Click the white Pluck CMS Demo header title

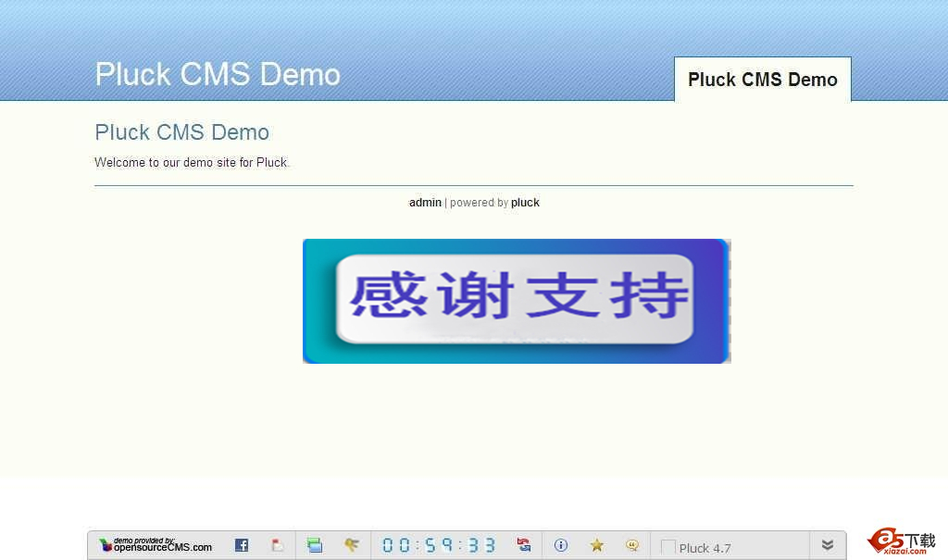tap(218, 74)
